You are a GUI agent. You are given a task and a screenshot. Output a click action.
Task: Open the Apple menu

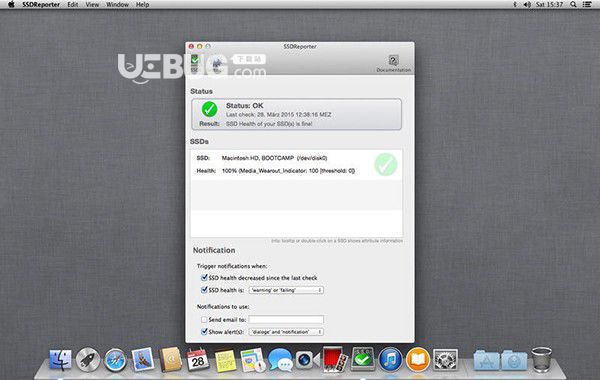pyautogui.click(x=11, y=5)
